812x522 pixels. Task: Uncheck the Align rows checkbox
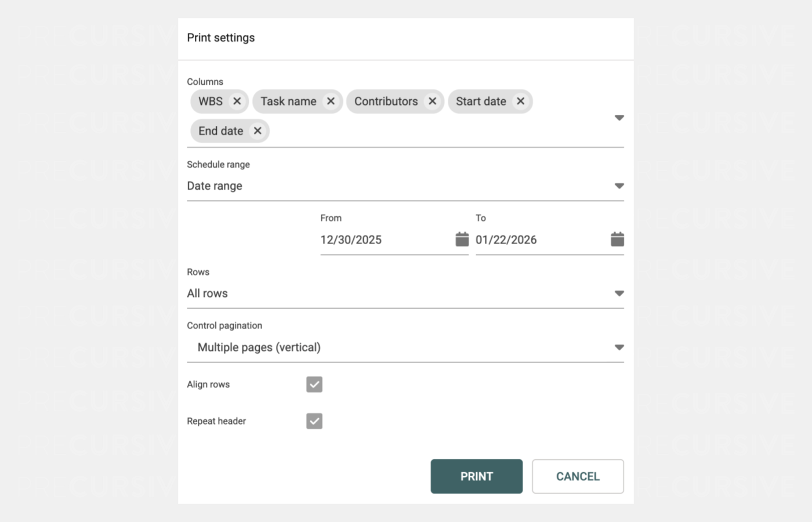pos(314,385)
